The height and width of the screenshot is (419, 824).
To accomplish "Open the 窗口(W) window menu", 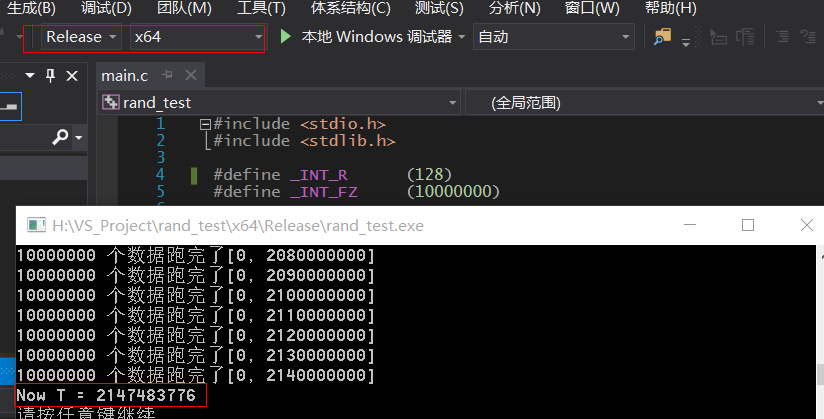I will (x=592, y=8).
